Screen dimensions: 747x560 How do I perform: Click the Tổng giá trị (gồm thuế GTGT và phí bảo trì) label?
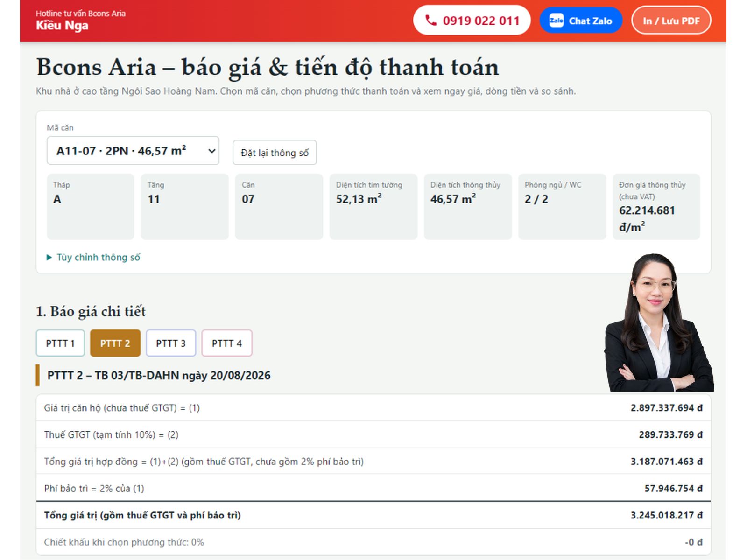point(142,516)
